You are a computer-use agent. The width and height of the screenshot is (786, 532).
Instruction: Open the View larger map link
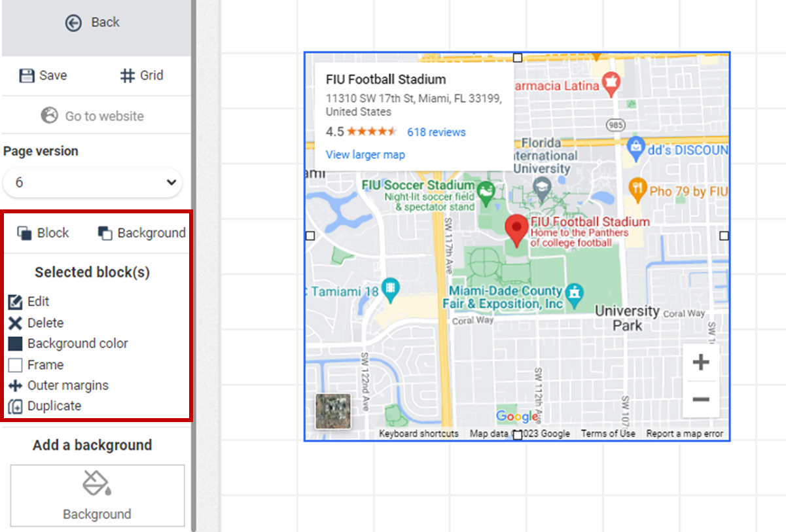pos(365,155)
